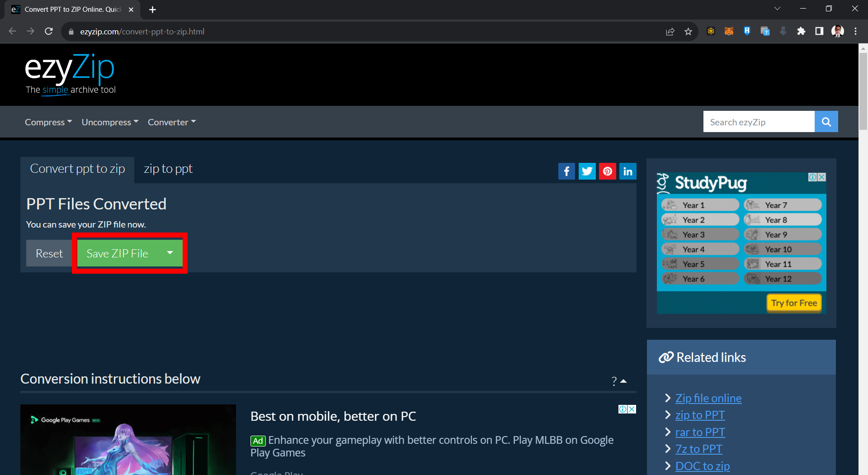Open the Converter dropdown menu
The height and width of the screenshot is (475, 868).
click(171, 122)
